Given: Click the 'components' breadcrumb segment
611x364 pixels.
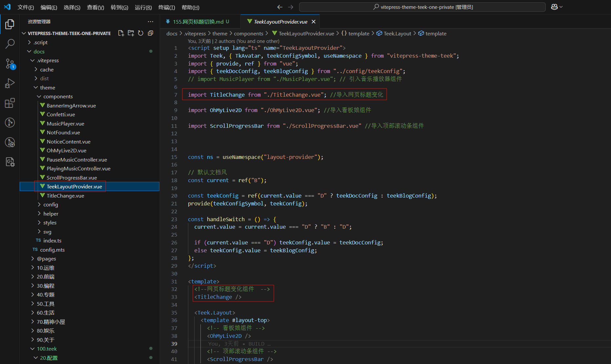Looking at the screenshot, I should [249, 33].
